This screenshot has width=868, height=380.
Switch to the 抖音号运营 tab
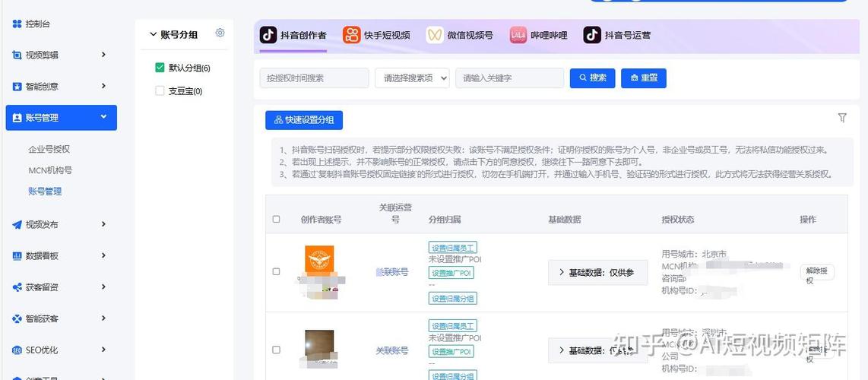point(616,36)
